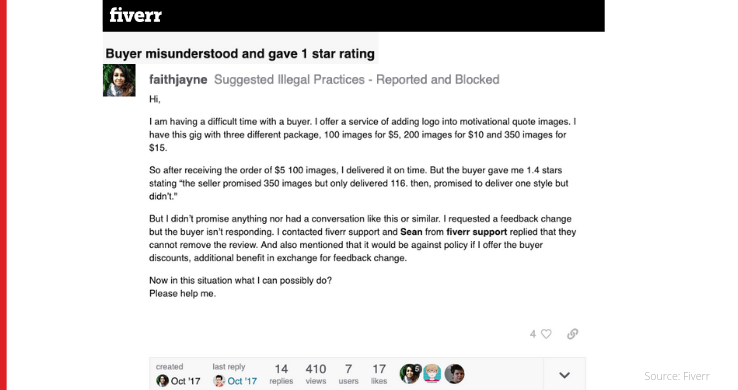The width and height of the screenshot is (738, 390).
Task: Click the creator avatar beside Oct '17
Action: [x=162, y=381]
